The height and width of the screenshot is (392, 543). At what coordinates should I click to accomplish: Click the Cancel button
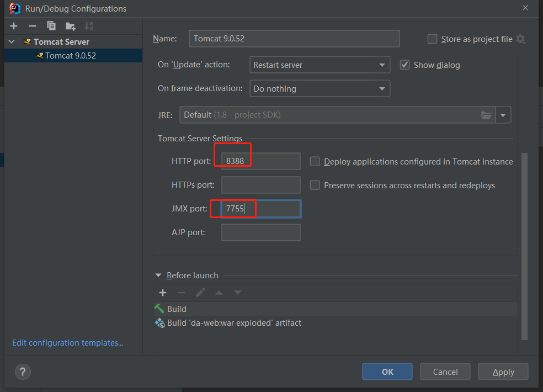coord(445,372)
